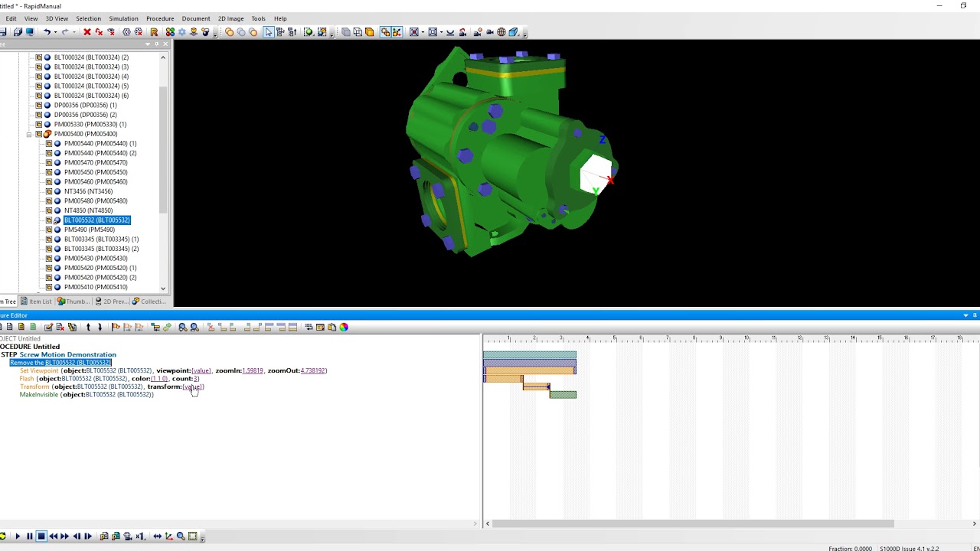
Task: Click the viewpoint {value} link in Set Viewpoint
Action: [201, 370]
